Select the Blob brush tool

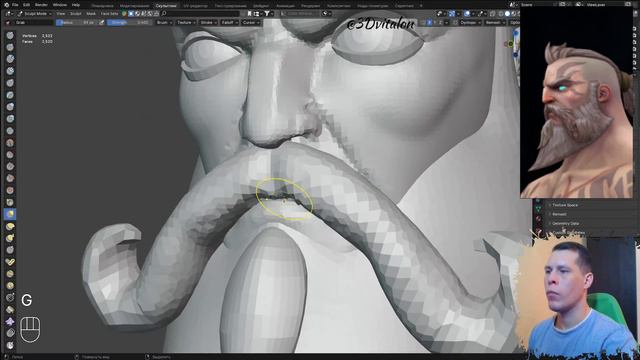pos(10,119)
